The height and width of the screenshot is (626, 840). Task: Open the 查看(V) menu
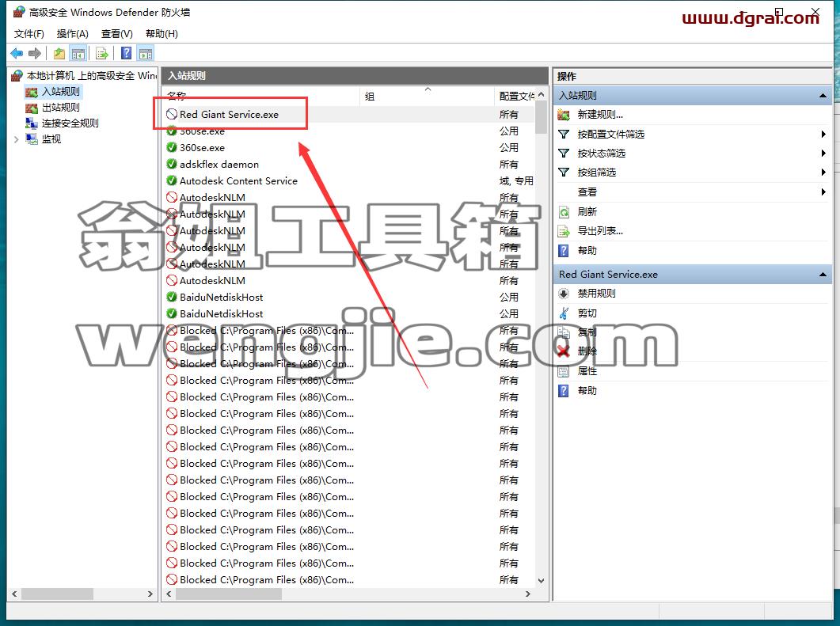[x=117, y=34]
